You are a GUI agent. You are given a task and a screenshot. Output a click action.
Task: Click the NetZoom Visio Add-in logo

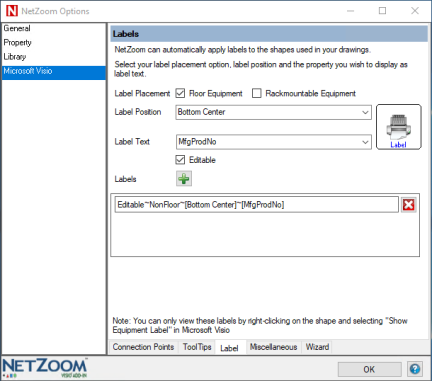coord(45,368)
